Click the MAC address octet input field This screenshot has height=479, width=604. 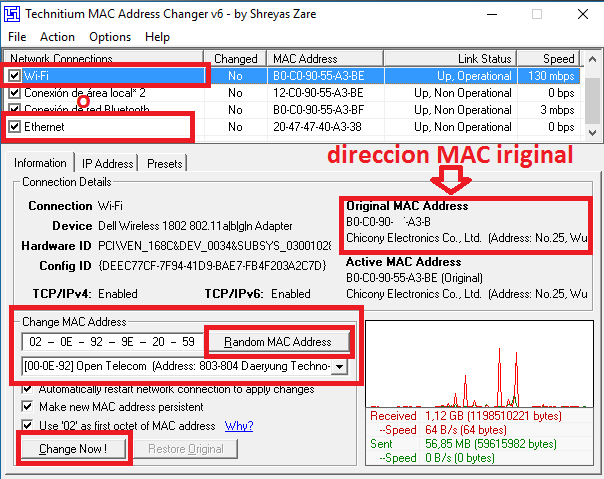point(112,342)
